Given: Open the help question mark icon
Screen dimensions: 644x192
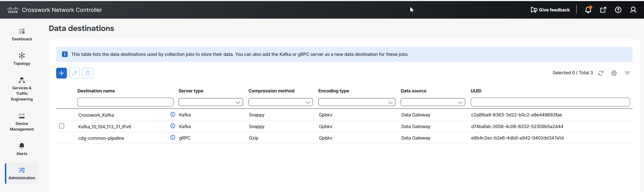Looking at the screenshot, I should coord(618,10).
